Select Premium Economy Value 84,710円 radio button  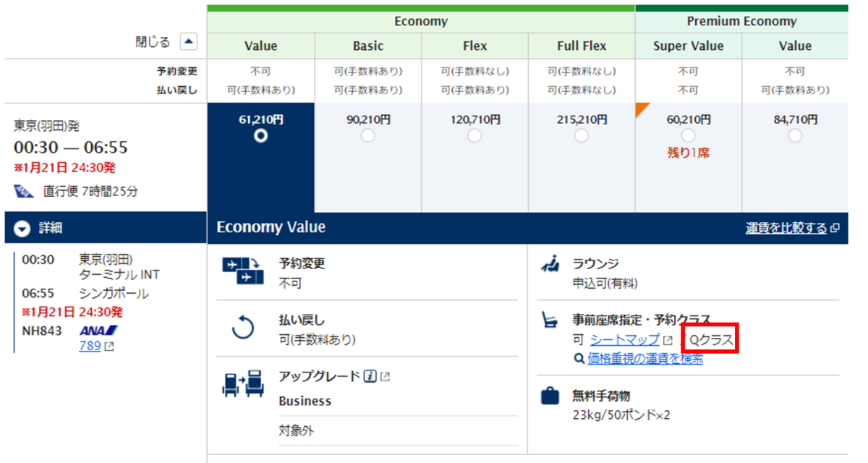click(795, 136)
